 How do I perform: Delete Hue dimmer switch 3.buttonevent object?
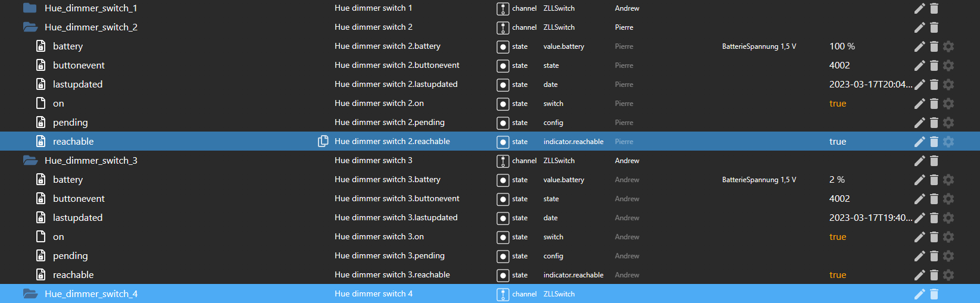point(934,199)
